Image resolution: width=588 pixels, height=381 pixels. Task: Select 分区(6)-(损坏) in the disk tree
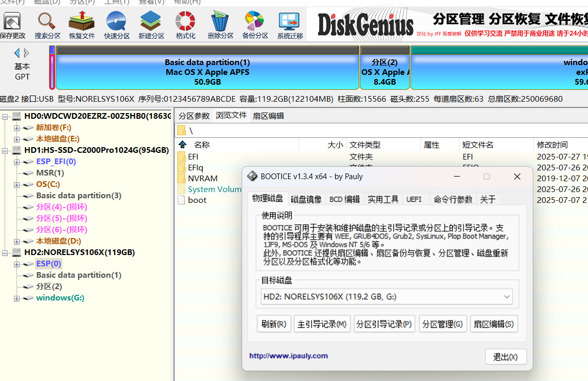[61, 230]
